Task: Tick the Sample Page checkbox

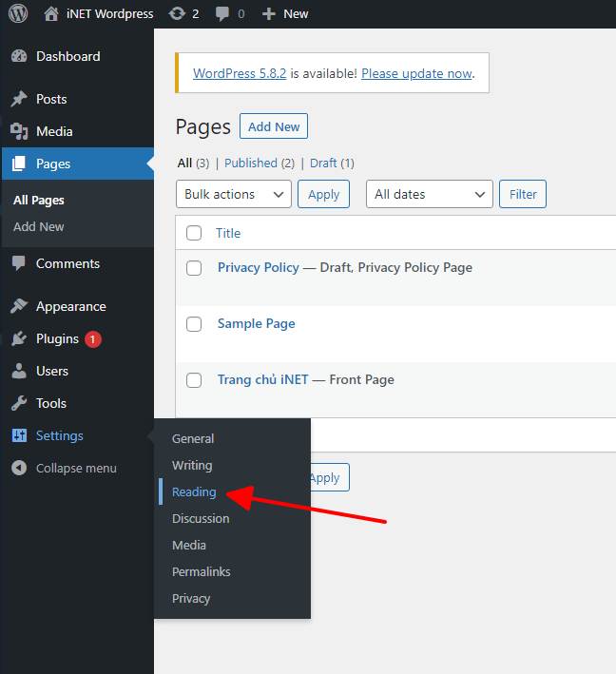Action: pos(194,324)
